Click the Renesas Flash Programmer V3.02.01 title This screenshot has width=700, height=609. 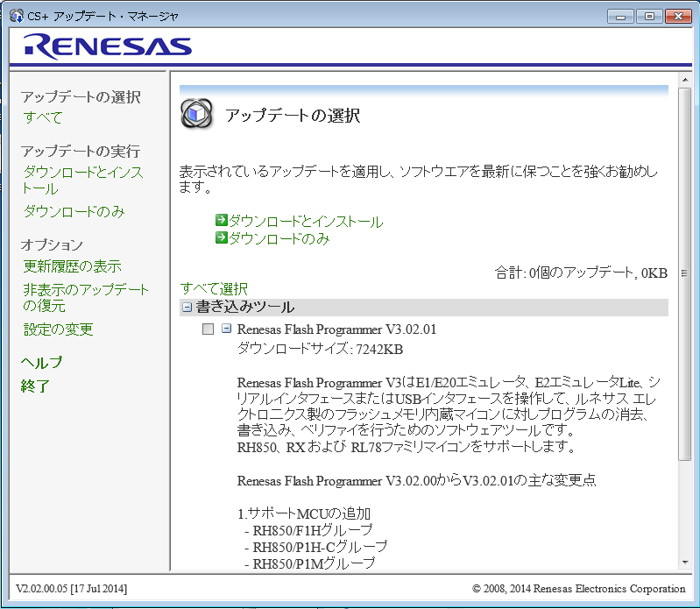click(x=336, y=329)
